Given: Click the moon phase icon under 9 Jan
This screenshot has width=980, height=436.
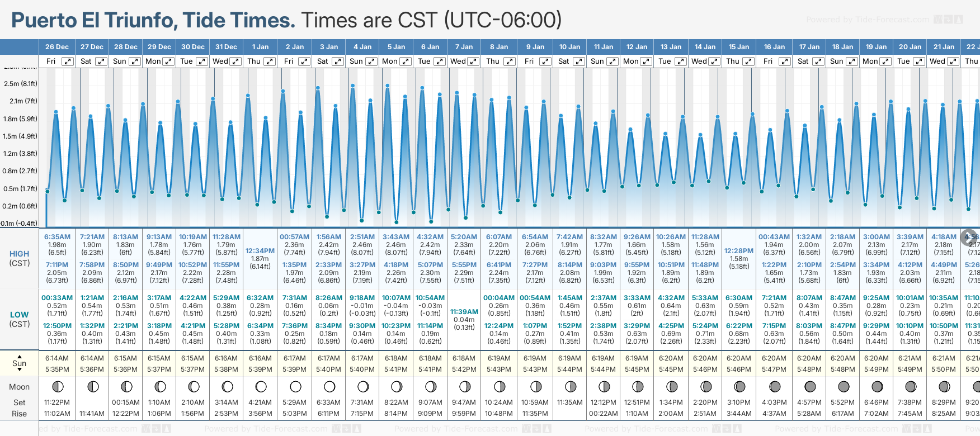Looking at the screenshot, I should pos(535,386).
